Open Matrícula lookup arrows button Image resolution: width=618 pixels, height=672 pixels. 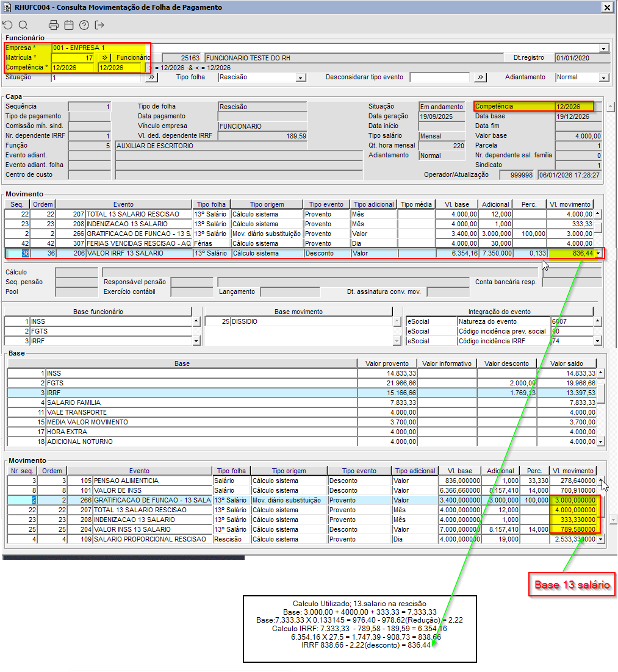click(105, 57)
